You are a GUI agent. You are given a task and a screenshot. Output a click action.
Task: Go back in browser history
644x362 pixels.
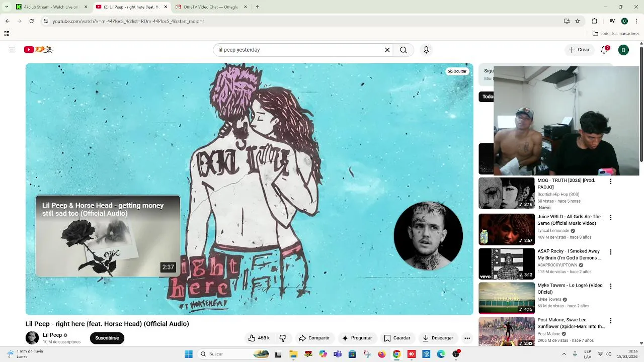pos(7,21)
